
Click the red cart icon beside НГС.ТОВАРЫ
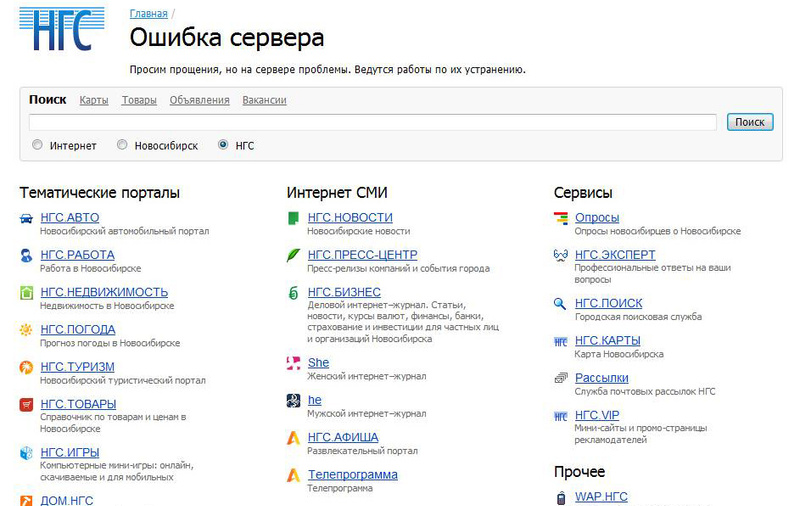[26, 404]
